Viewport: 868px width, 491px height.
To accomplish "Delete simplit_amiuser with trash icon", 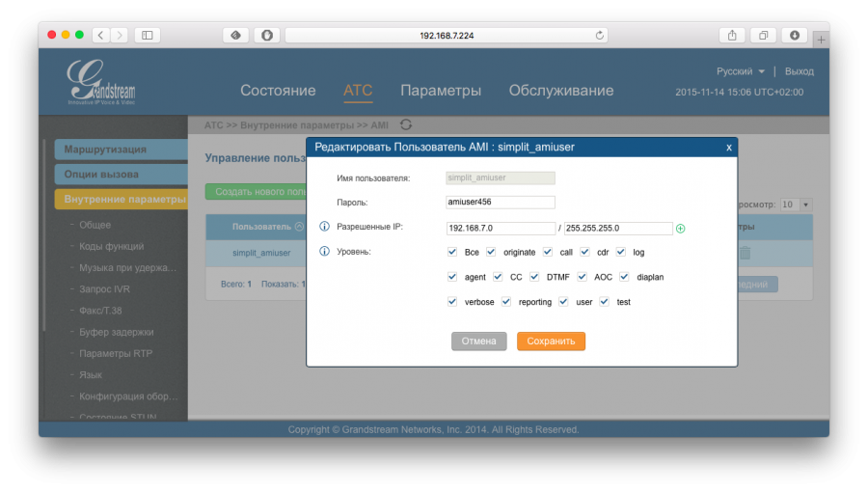I will coord(746,253).
